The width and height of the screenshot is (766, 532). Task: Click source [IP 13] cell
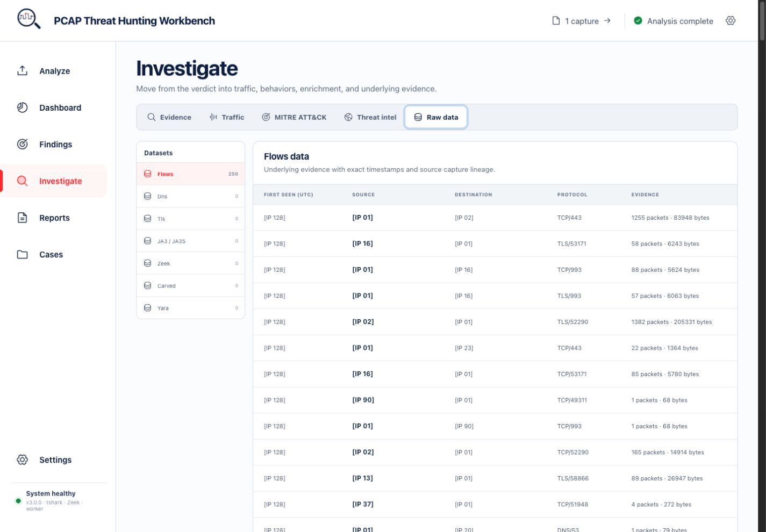(x=362, y=478)
